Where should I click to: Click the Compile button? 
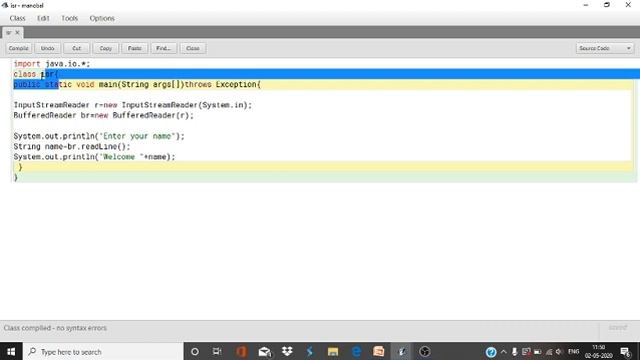point(19,48)
